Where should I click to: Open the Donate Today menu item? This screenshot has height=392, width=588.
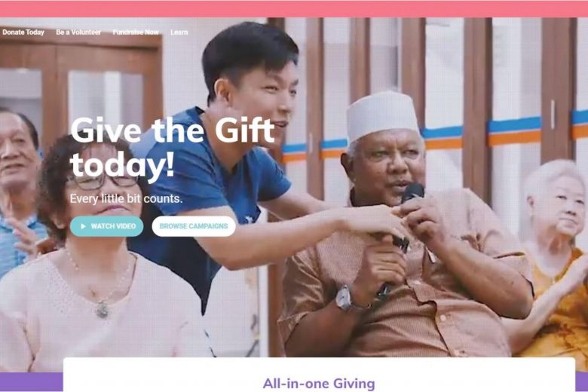pyautogui.click(x=23, y=32)
